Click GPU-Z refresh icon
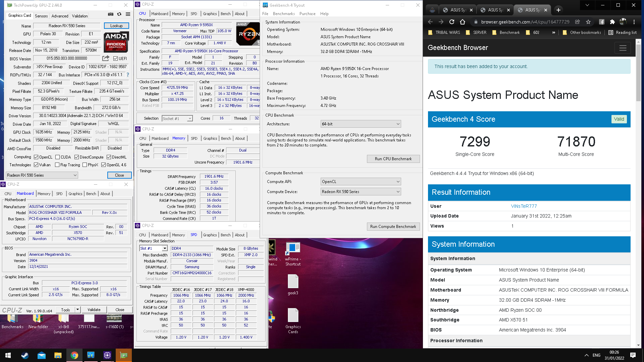This screenshot has width=644, height=362. (119, 14)
